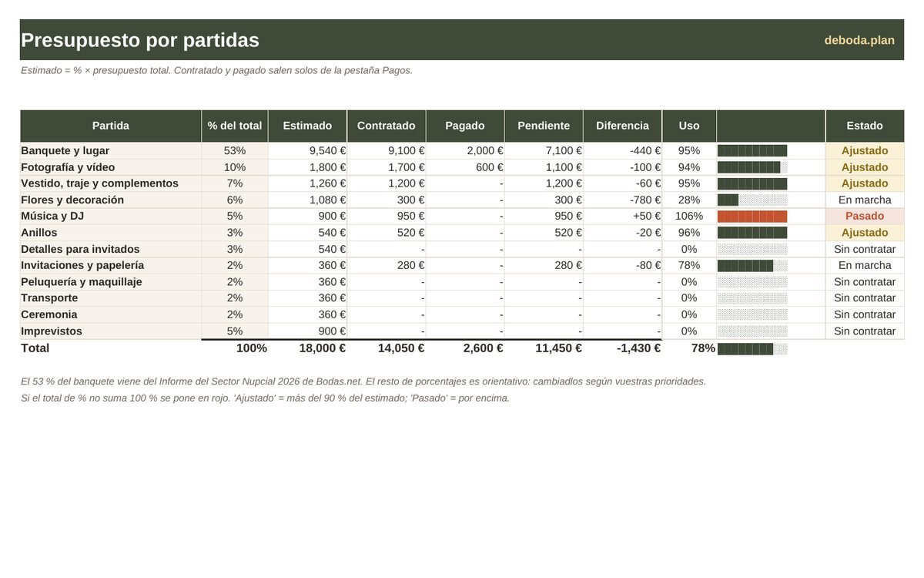
Task: Select the Total row usage bar
Action: point(752,348)
